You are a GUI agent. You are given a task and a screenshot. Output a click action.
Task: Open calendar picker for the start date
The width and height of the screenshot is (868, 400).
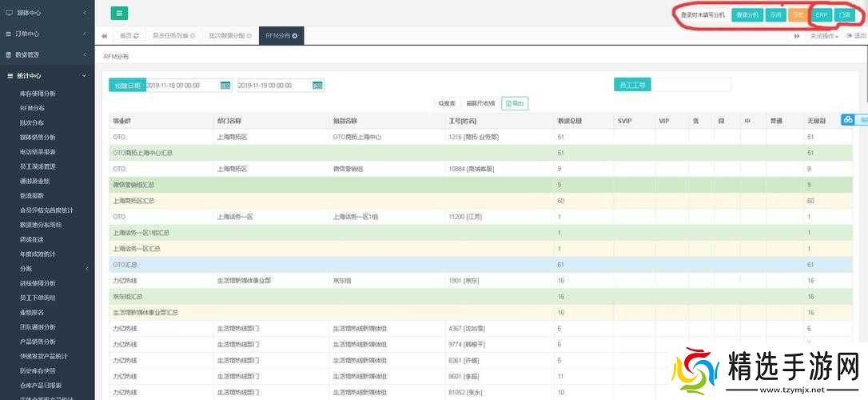[225, 86]
